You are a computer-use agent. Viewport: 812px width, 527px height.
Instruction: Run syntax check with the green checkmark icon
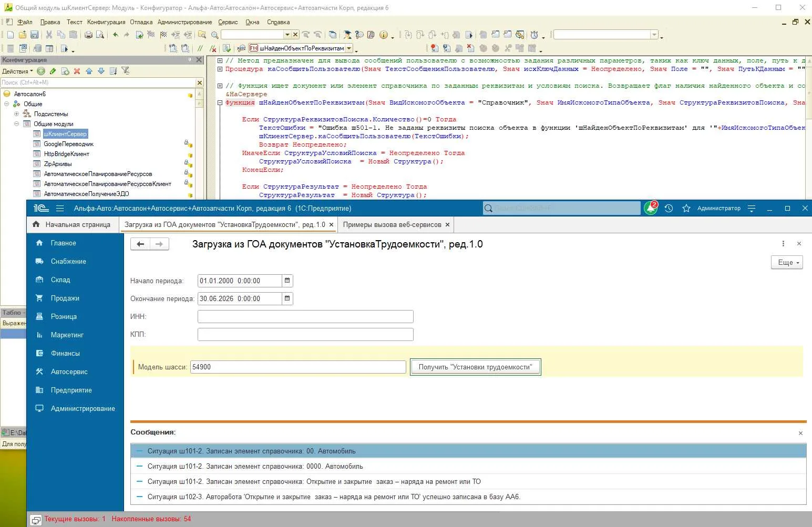(x=227, y=48)
